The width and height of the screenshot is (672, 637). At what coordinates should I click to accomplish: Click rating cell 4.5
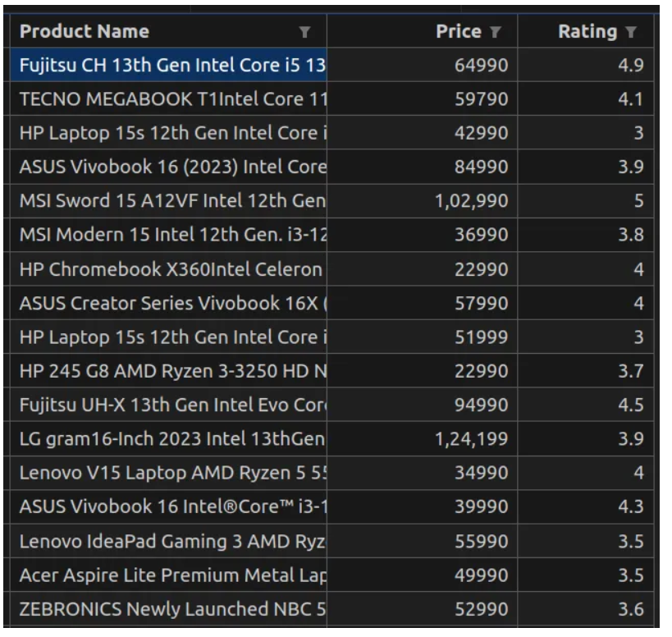click(586, 405)
